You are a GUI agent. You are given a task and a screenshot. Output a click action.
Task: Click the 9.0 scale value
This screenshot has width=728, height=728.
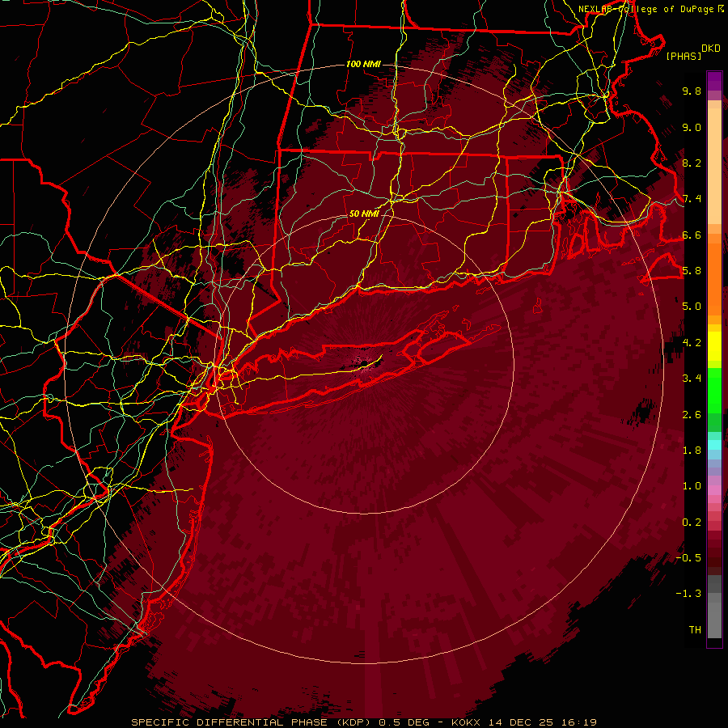click(692, 127)
